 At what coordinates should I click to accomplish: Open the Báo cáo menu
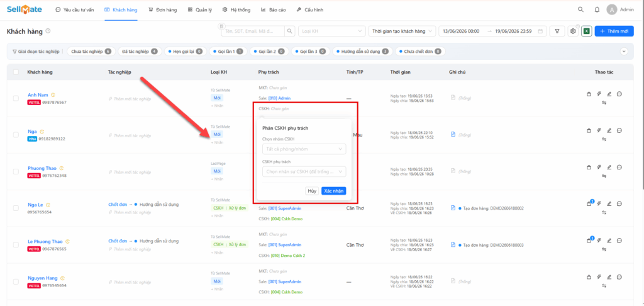click(x=273, y=10)
